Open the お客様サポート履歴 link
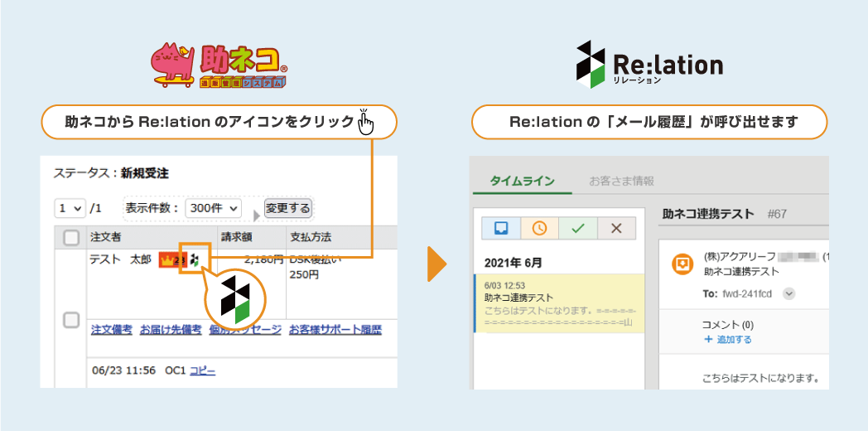The image size is (868, 431). pyautogui.click(x=335, y=330)
